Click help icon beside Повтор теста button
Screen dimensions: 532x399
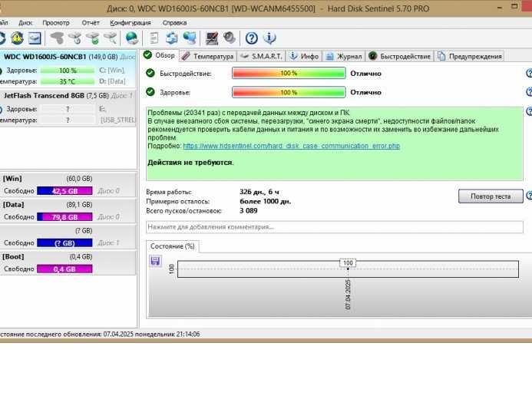pos(529,196)
